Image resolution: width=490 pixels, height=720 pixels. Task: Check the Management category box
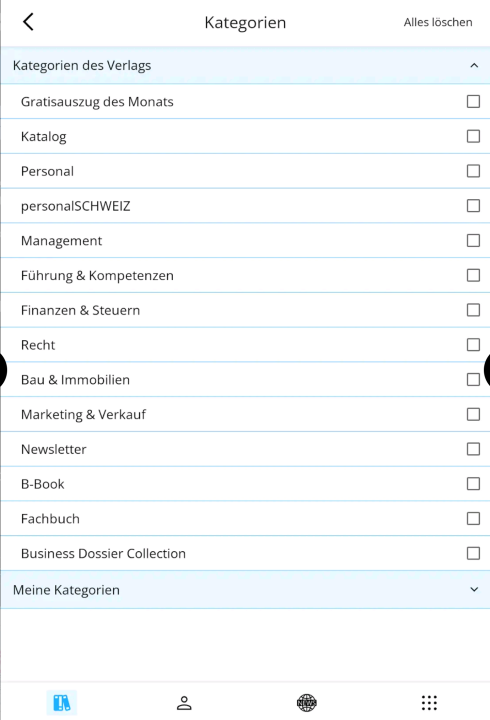pos(473,241)
